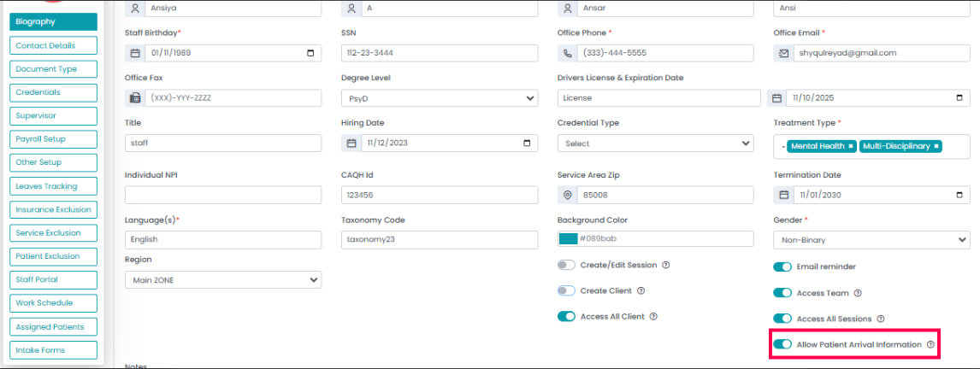The height and width of the screenshot is (369, 980).
Task: Enable the Create/Edit Session toggle
Action: (x=566, y=265)
